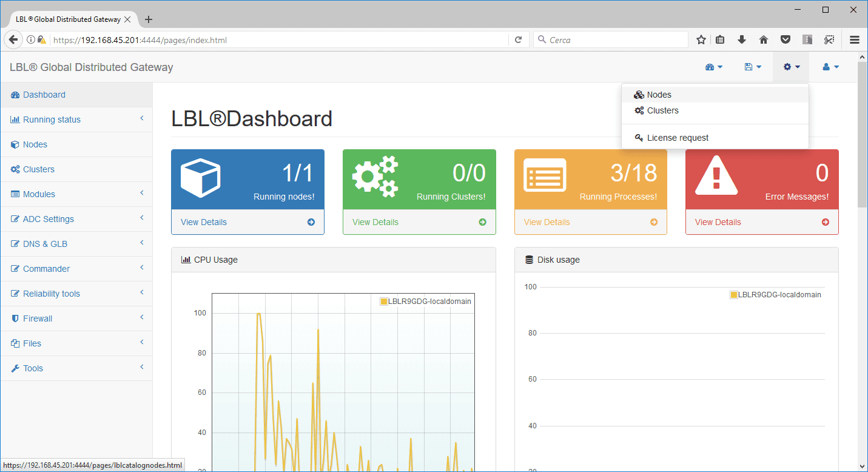Open a new browser tab
This screenshot has width=868, height=472.
point(149,19)
